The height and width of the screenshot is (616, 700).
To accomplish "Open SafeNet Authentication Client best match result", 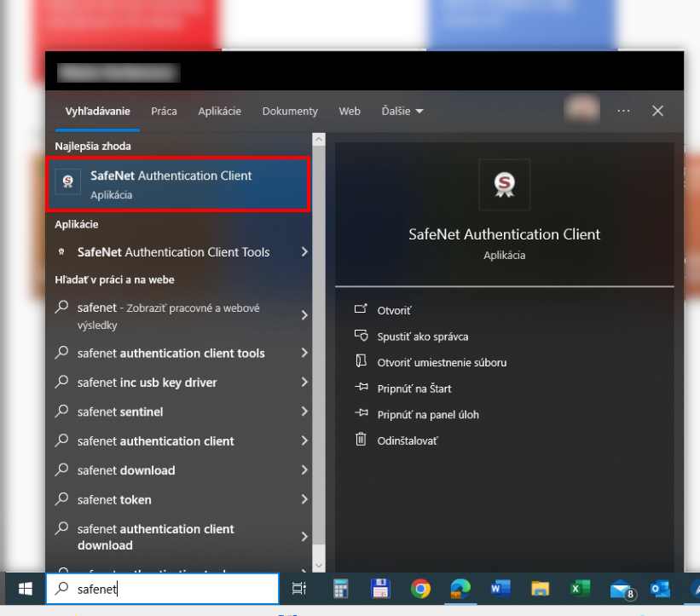I will click(x=177, y=184).
